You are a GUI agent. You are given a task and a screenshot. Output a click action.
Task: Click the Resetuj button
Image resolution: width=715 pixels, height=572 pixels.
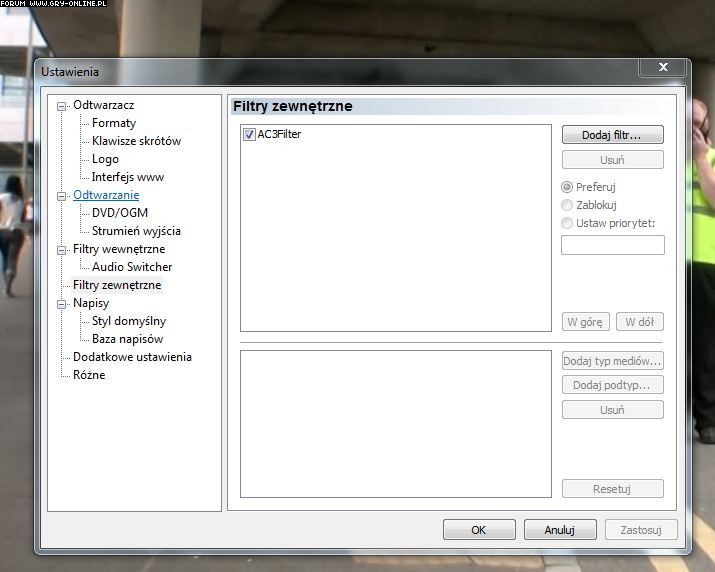pyautogui.click(x=612, y=489)
